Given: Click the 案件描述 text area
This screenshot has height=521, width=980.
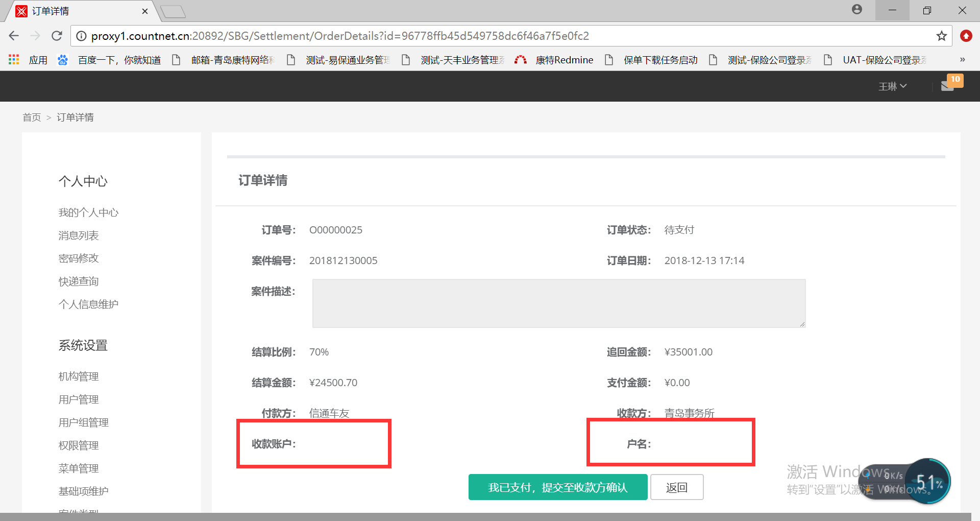Looking at the screenshot, I should [x=559, y=303].
